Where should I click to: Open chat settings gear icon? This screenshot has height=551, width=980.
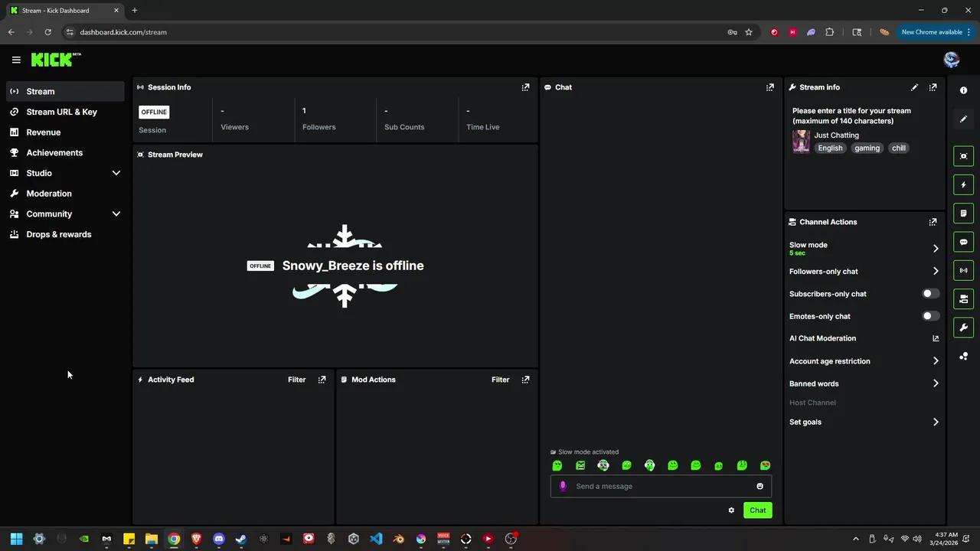[731, 510]
